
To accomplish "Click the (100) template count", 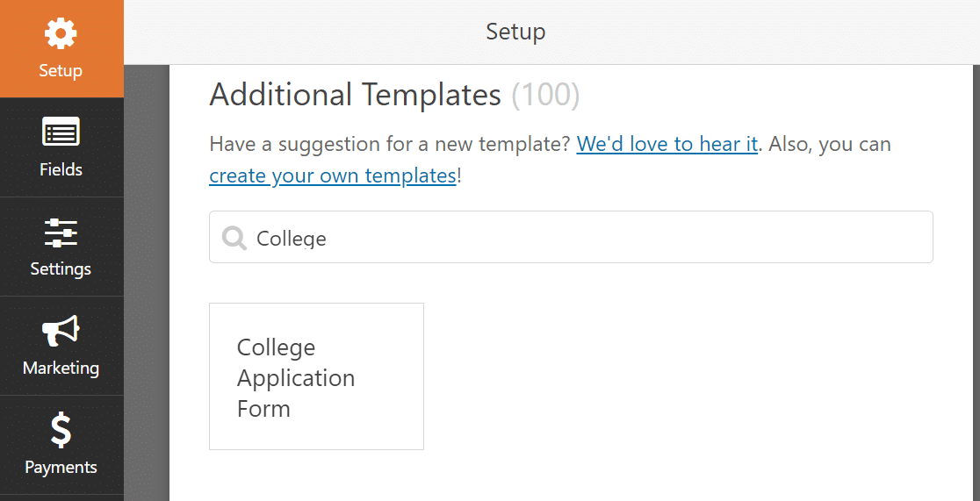I will 545,95.
